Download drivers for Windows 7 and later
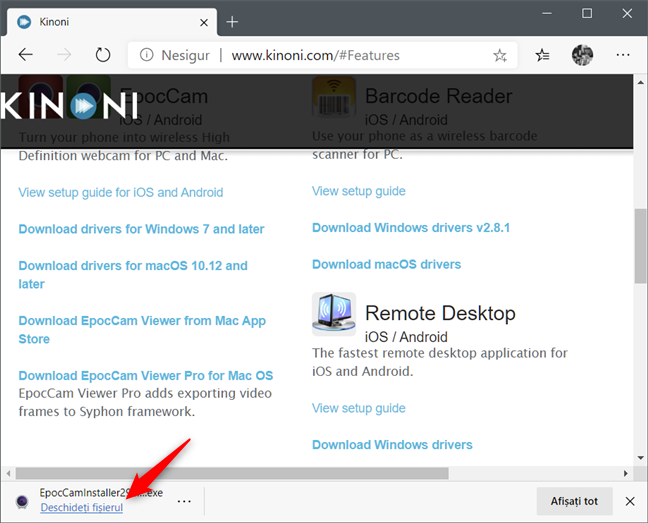648x523 pixels. 141,229
